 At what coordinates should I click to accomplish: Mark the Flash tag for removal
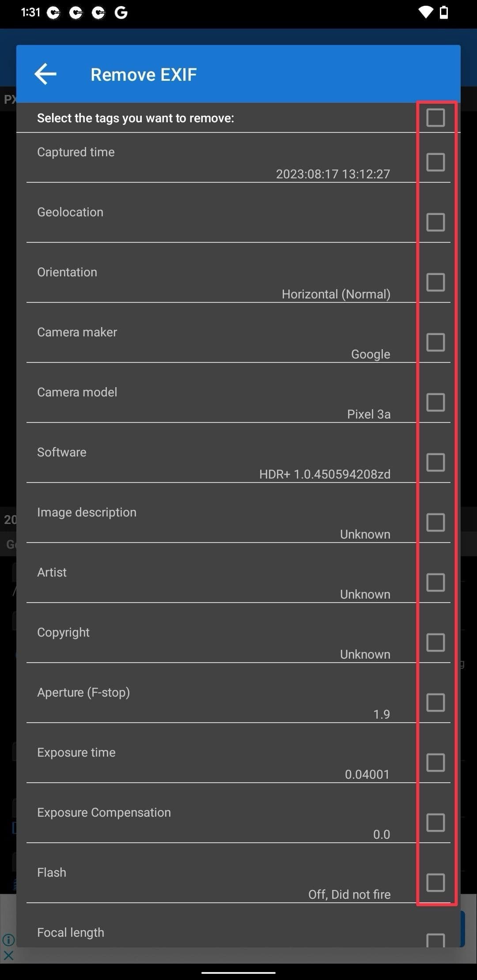click(x=435, y=882)
